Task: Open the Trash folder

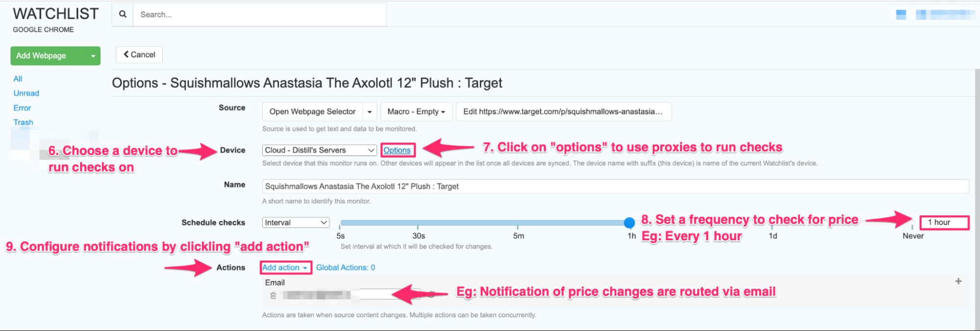Action: (23, 122)
